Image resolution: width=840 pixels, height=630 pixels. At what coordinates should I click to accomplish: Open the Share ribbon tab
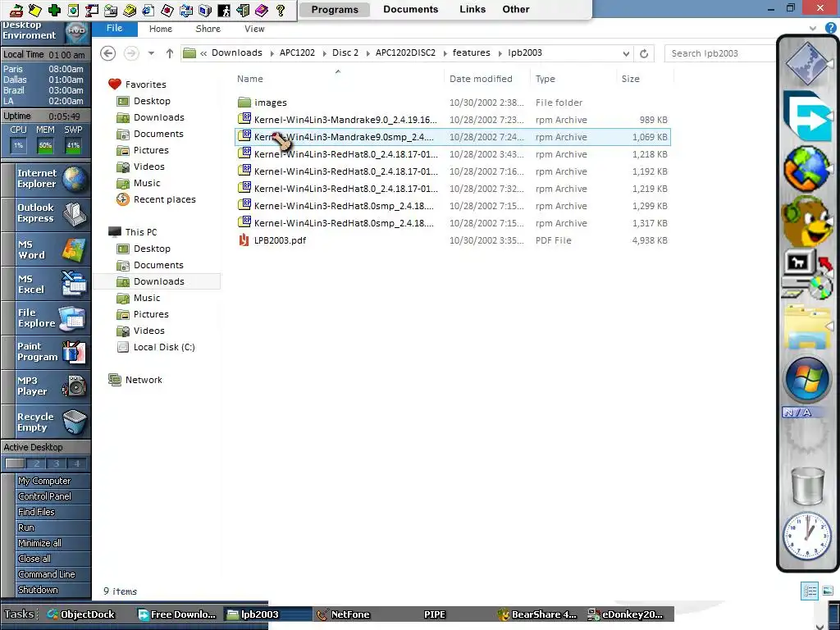tap(208, 29)
